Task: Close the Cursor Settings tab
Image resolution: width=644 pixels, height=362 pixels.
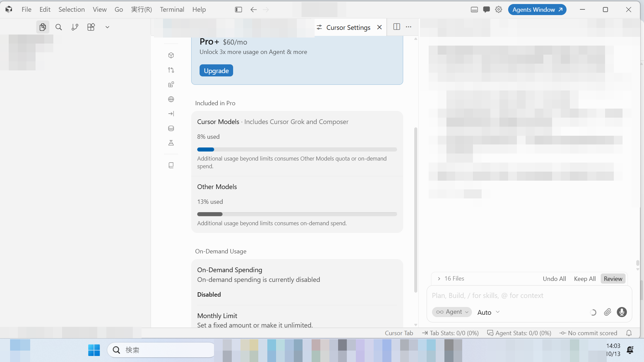Action: point(379,27)
